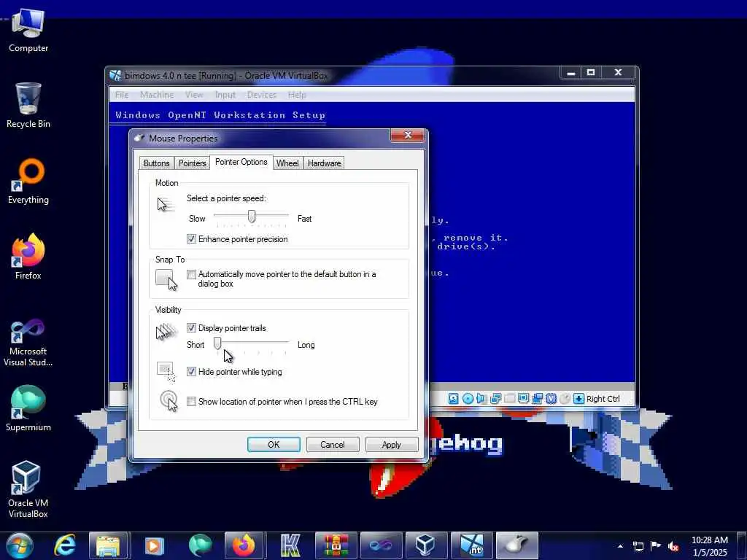Click the hard disk indicator in VirtualBox status bar
The height and width of the screenshot is (560, 747).
453,399
